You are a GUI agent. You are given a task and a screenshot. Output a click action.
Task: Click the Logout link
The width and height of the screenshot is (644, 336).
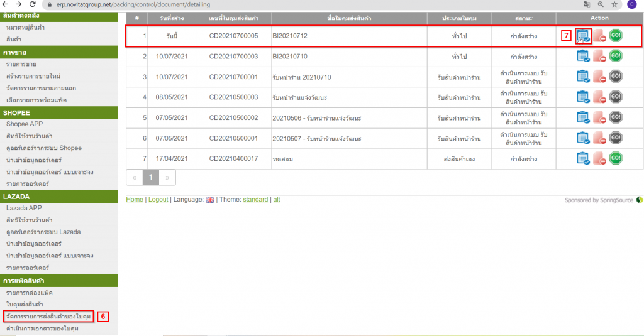point(158,199)
